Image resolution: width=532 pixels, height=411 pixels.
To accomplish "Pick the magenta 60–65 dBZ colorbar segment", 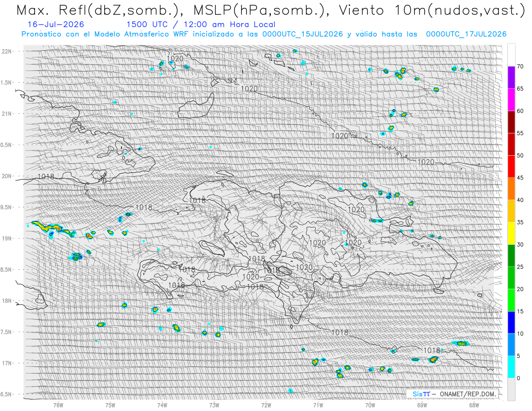I will (x=511, y=99).
